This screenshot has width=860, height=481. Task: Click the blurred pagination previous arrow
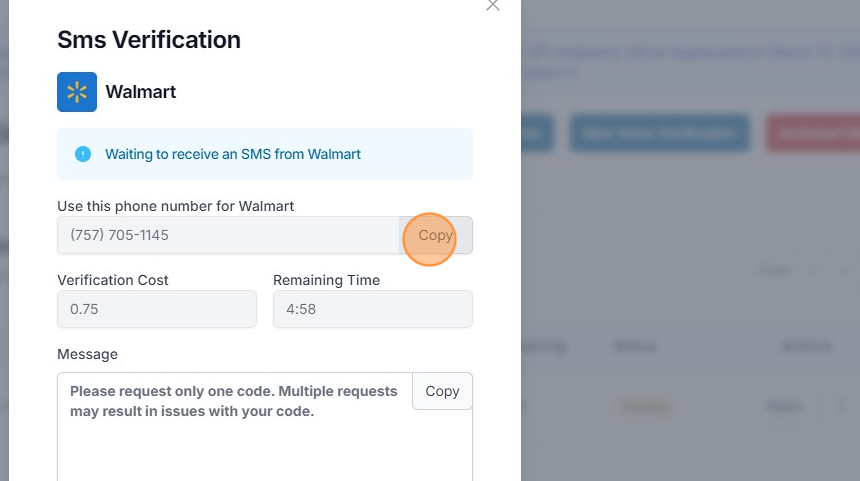coord(813,270)
